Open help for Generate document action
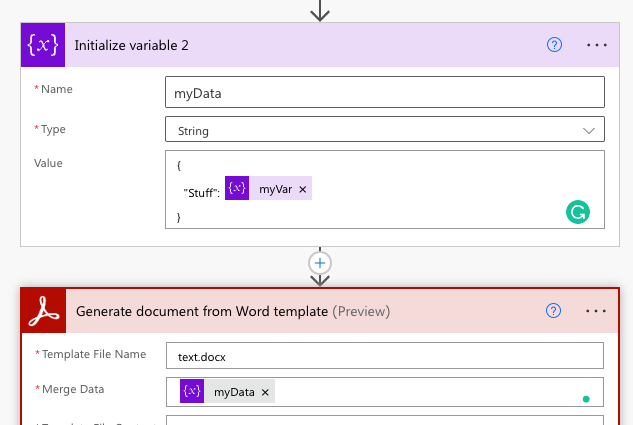633x425 pixels. tap(553, 311)
